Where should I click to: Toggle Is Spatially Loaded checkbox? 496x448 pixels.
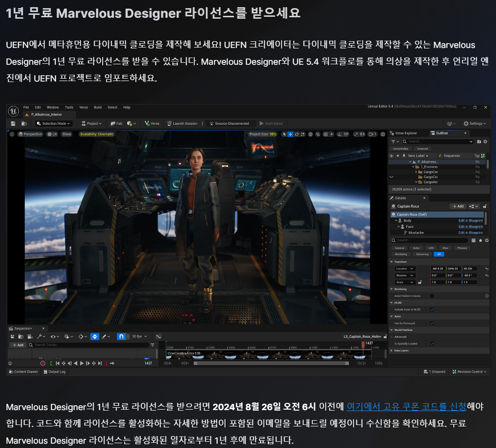coord(432,343)
